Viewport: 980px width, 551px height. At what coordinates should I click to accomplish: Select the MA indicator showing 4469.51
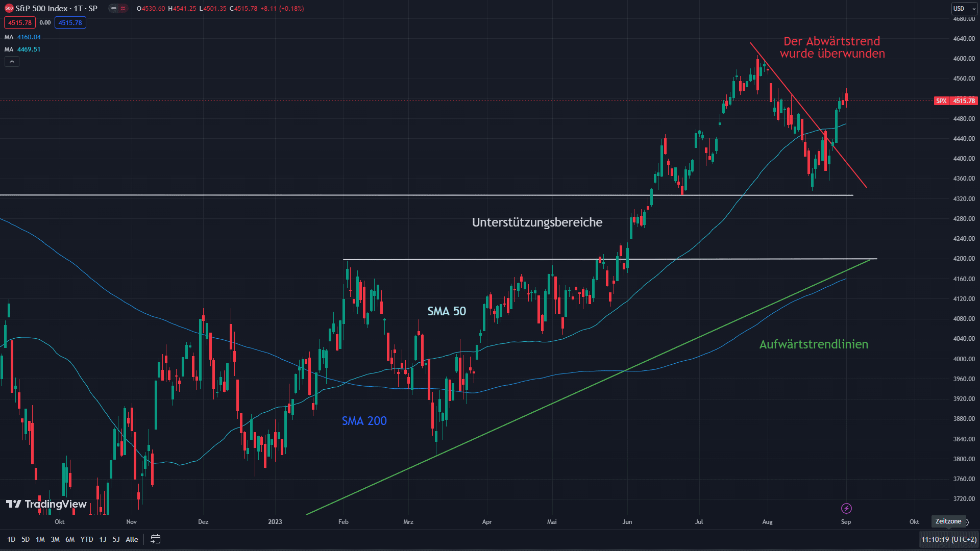point(22,49)
